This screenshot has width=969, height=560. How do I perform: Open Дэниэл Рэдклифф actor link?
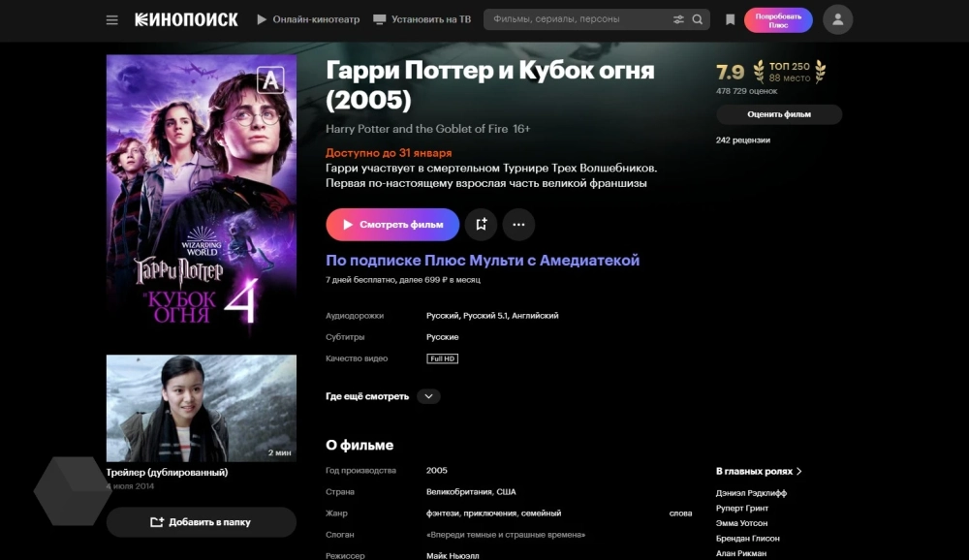pyautogui.click(x=751, y=493)
